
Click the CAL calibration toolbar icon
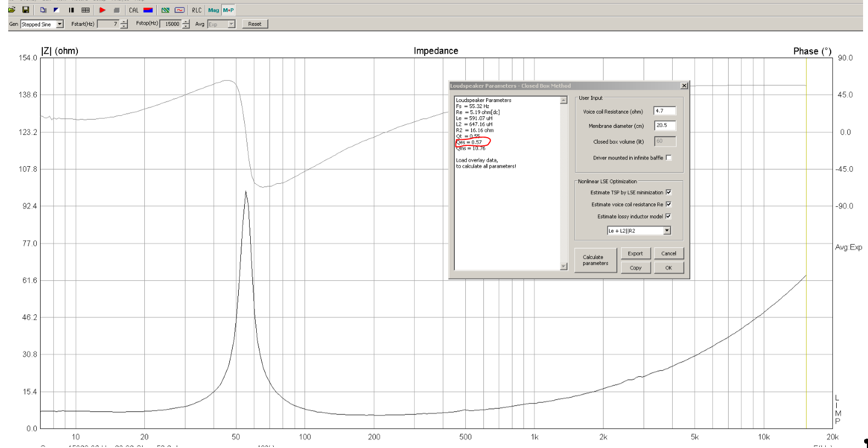point(134,10)
